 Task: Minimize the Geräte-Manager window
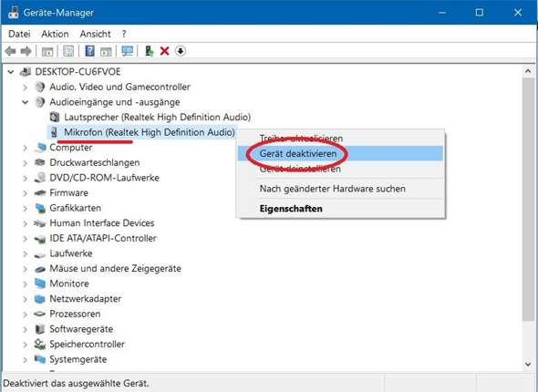pos(442,13)
